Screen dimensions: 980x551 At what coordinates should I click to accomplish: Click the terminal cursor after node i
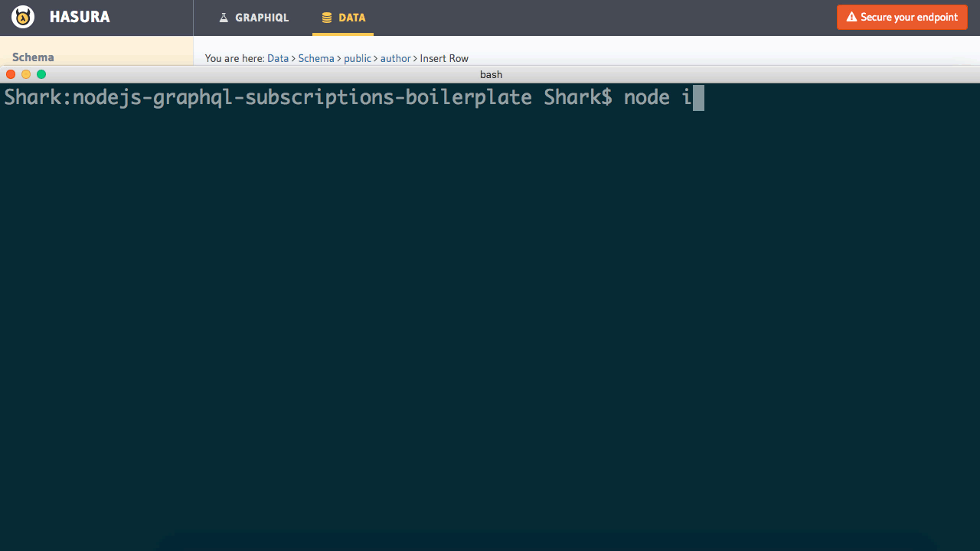(x=698, y=98)
